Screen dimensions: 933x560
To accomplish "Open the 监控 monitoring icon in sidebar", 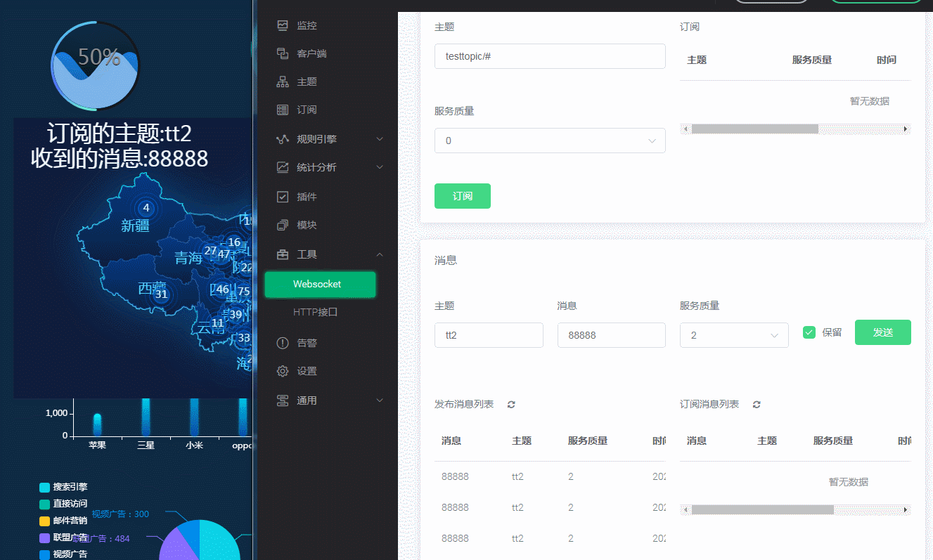I will pos(283,25).
